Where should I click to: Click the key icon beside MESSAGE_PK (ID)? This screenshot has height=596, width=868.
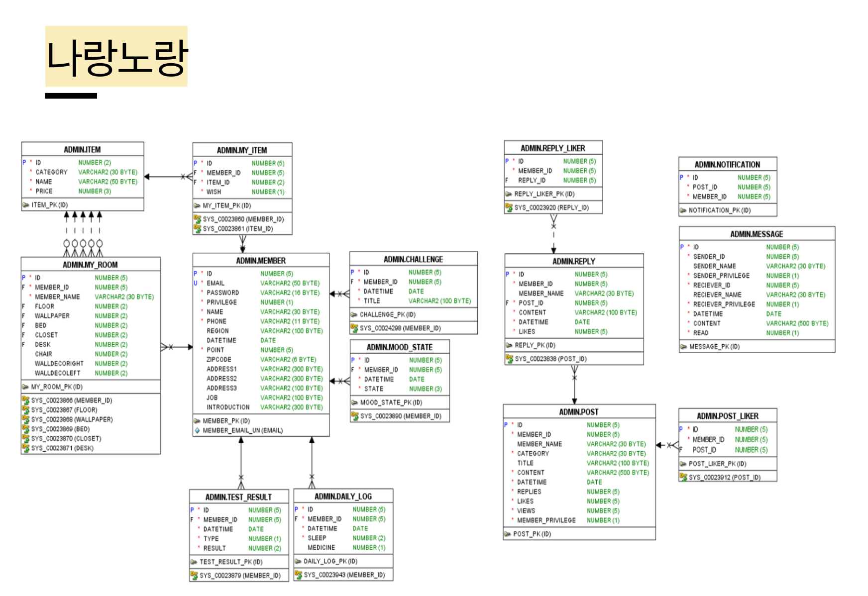[x=684, y=347]
